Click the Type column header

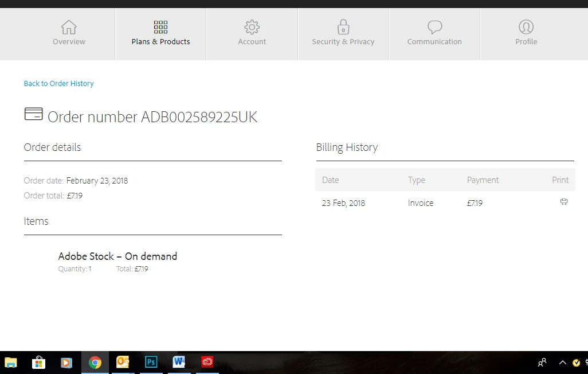[x=416, y=180]
